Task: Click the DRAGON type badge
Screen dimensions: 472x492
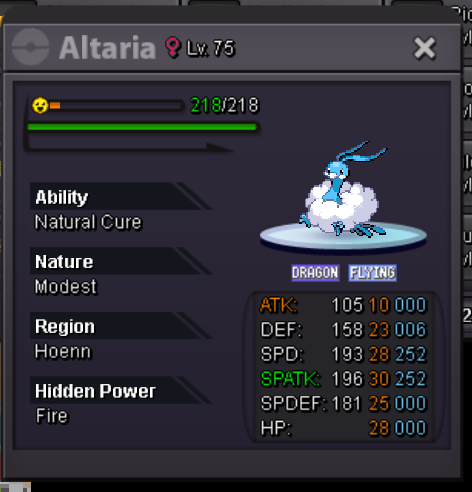Action: [315, 273]
